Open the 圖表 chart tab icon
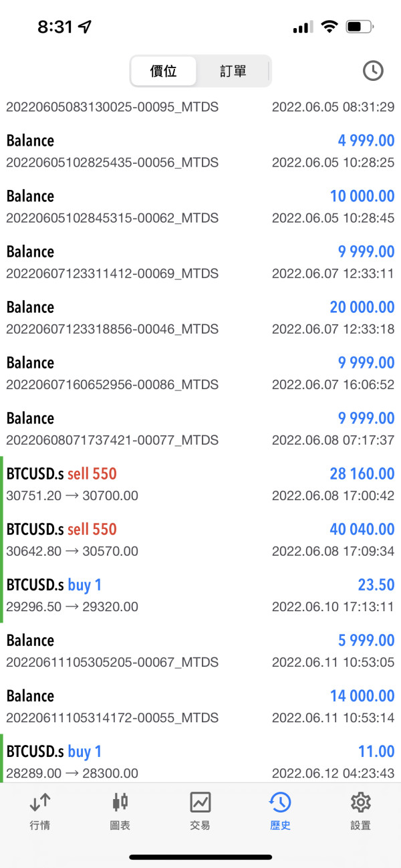Viewport: 401px width, 868px height. tap(120, 802)
